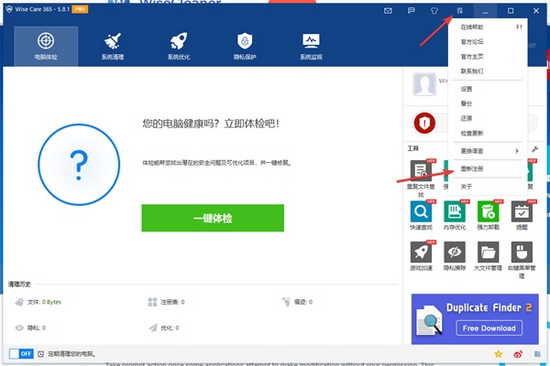Screen dimensions: 550x366
Task: Select 在线帮助 from the dropdown menu
Action: [x=488, y=27]
